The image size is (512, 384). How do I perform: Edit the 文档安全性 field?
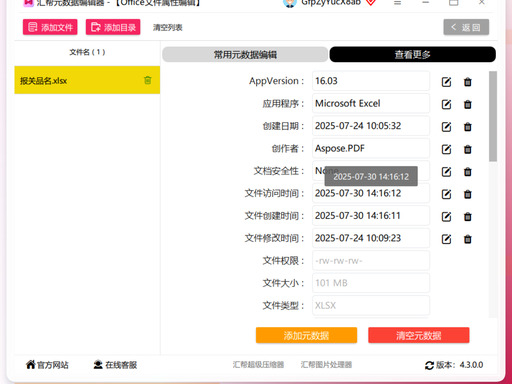pyautogui.click(x=446, y=172)
